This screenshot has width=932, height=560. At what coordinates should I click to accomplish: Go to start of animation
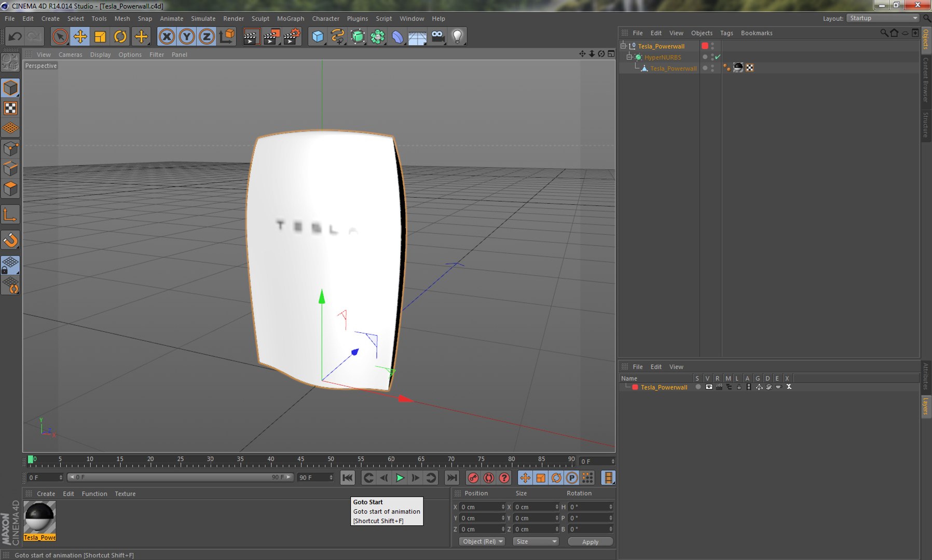[348, 478]
